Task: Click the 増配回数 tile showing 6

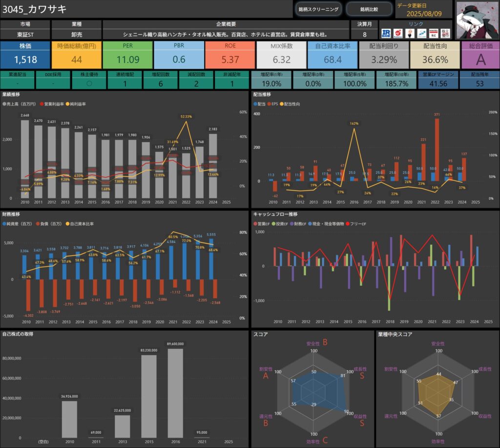Action: tap(160, 80)
